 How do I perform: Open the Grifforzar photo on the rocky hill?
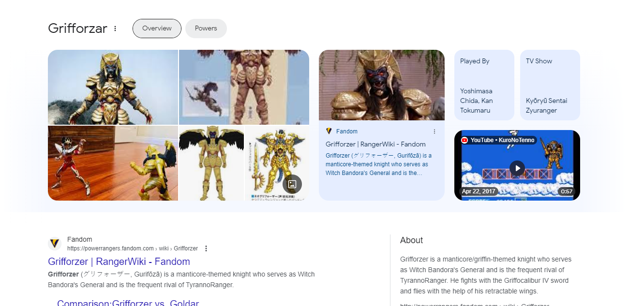[113, 87]
